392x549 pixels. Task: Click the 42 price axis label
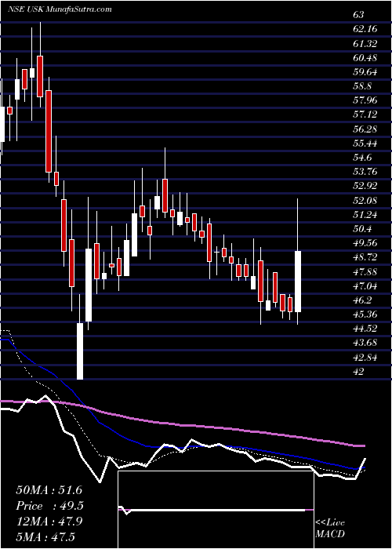tap(359, 372)
